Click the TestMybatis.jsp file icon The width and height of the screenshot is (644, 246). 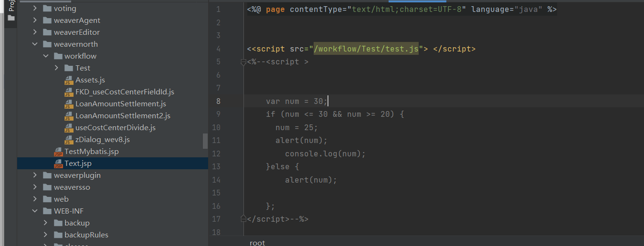tap(58, 152)
